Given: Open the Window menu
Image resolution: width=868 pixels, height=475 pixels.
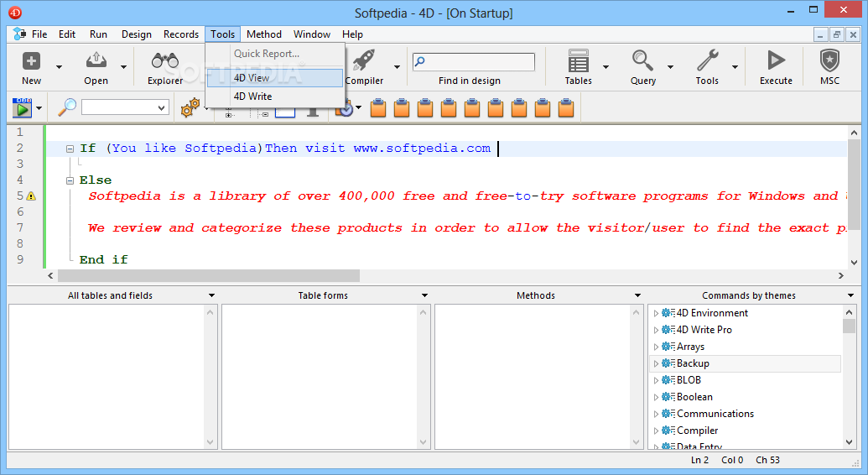Looking at the screenshot, I should point(312,34).
